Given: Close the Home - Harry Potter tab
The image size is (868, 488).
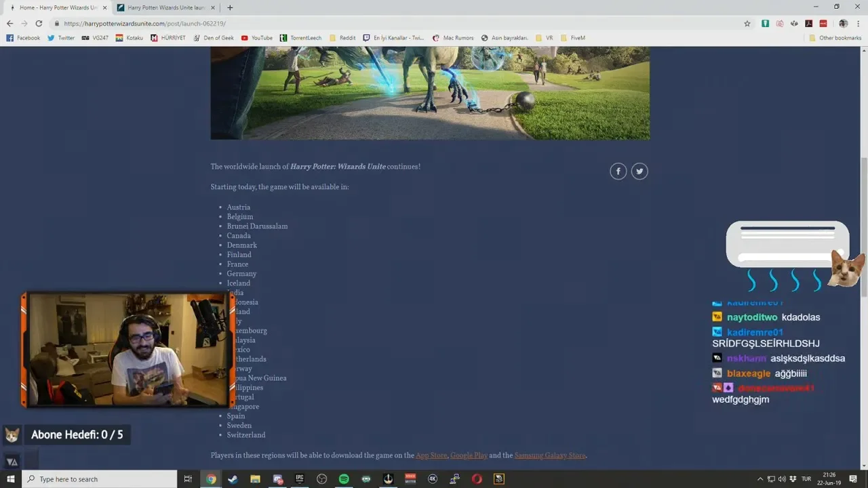Looking at the screenshot, I should [104, 7].
